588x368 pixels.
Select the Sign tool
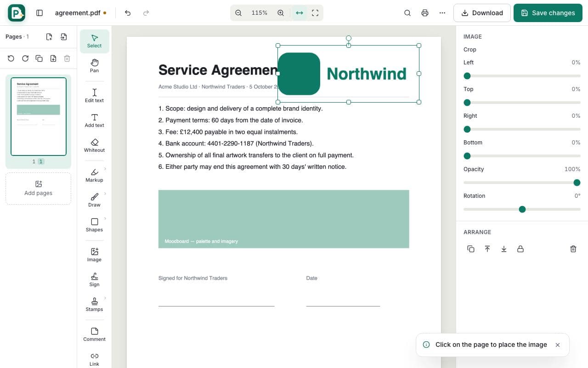pos(94,280)
